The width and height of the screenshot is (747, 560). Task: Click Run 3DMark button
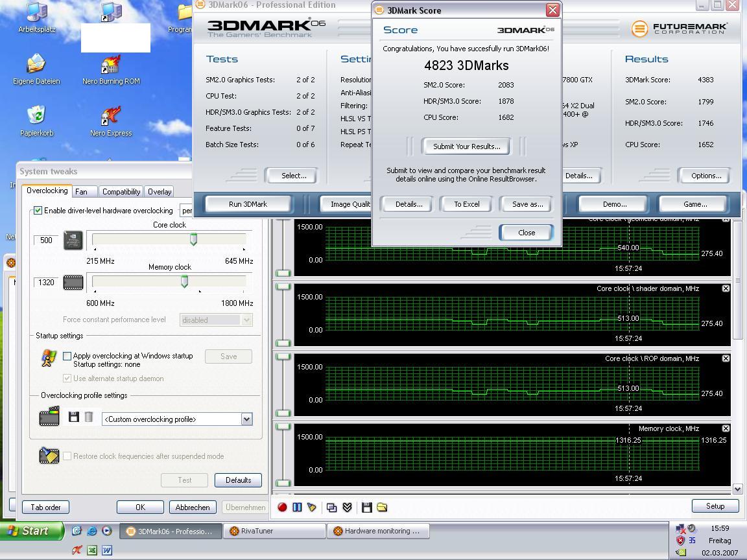[248, 204]
